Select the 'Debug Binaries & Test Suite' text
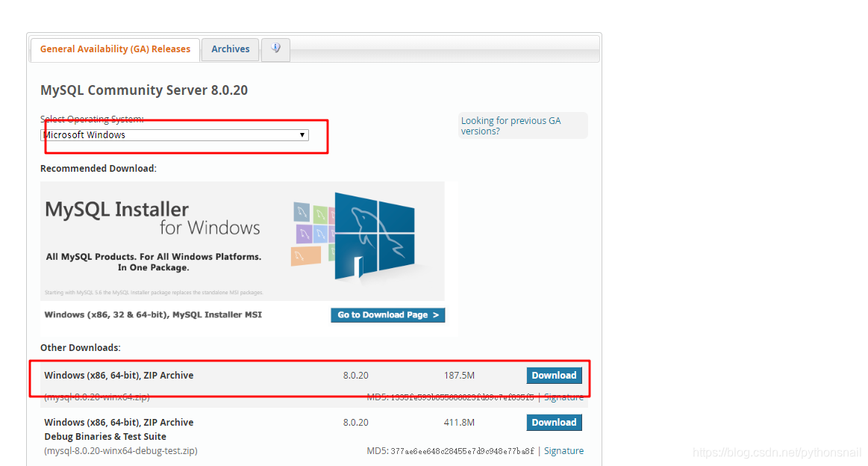 coord(105,437)
